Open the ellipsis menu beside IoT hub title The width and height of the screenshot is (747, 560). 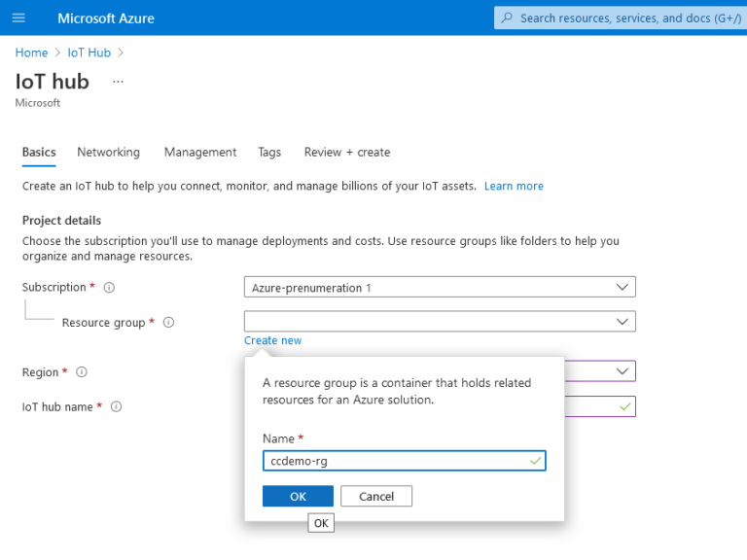118,82
